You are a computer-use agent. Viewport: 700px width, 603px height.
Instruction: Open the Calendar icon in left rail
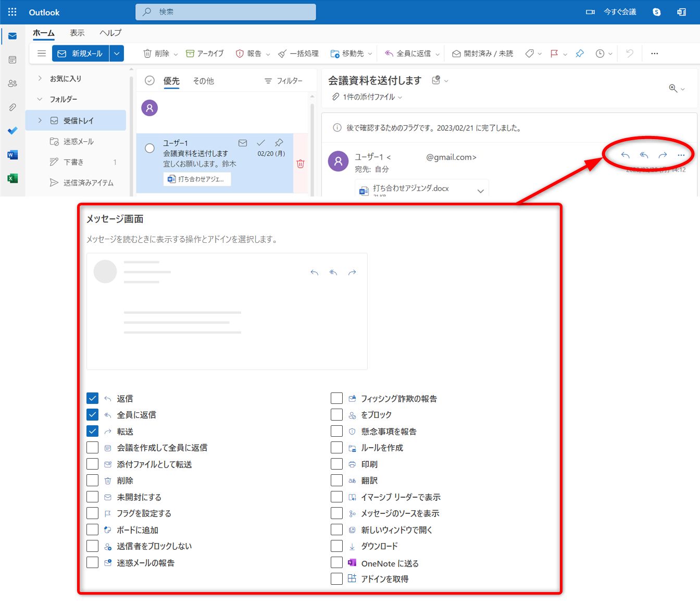[x=12, y=60]
